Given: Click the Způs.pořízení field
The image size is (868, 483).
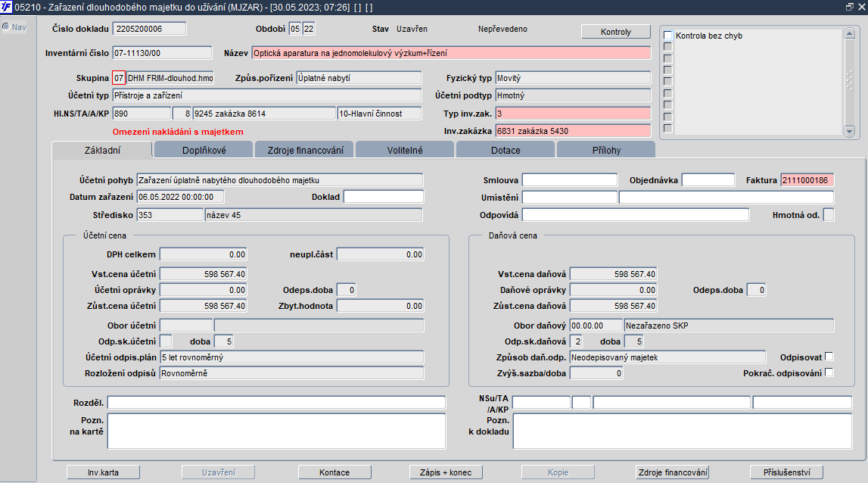Looking at the screenshot, I should pyautogui.click(x=359, y=78).
